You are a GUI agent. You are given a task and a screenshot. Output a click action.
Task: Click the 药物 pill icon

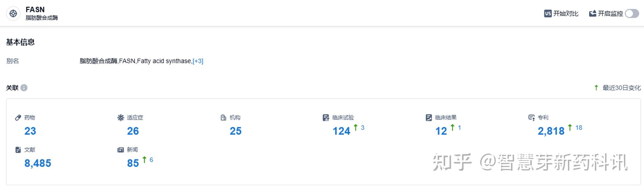point(18,118)
